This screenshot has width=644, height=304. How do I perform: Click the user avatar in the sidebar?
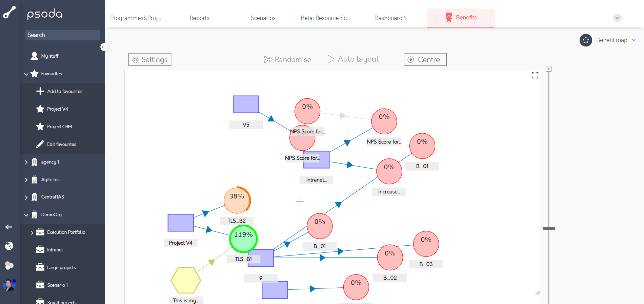(9, 285)
